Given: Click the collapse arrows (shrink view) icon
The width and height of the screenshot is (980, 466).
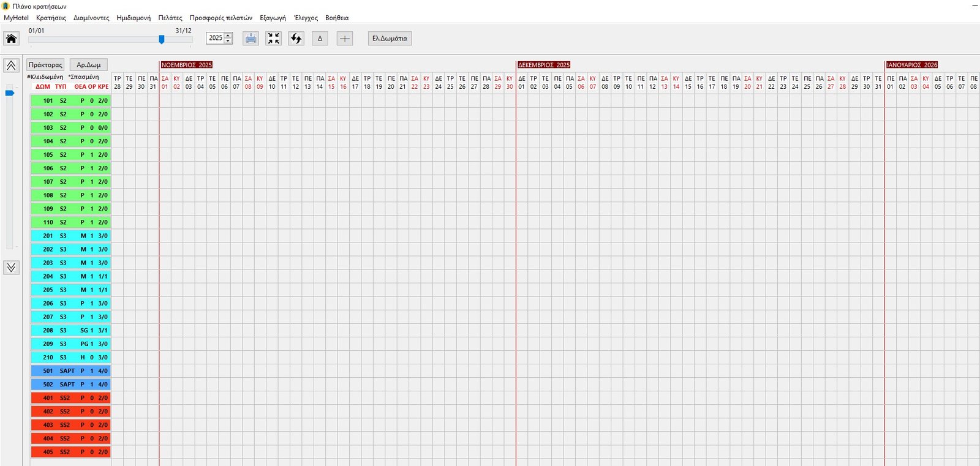Looking at the screenshot, I should pyautogui.click(x=273, y=39).
